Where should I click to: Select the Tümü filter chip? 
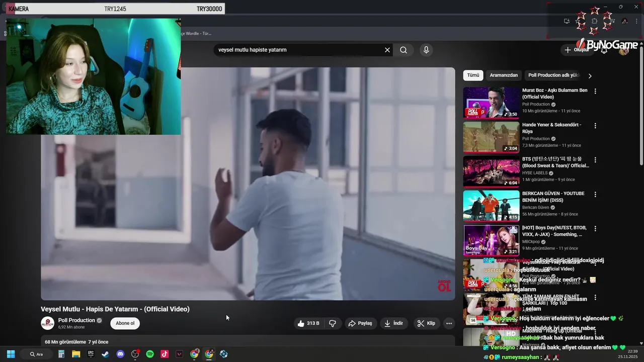tap(473, 75)
